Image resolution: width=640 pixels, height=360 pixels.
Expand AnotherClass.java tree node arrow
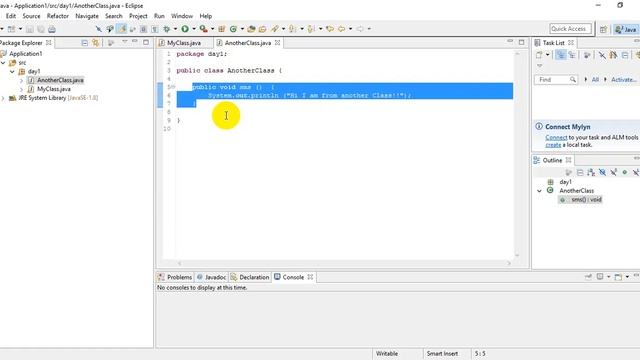(21, 80)
